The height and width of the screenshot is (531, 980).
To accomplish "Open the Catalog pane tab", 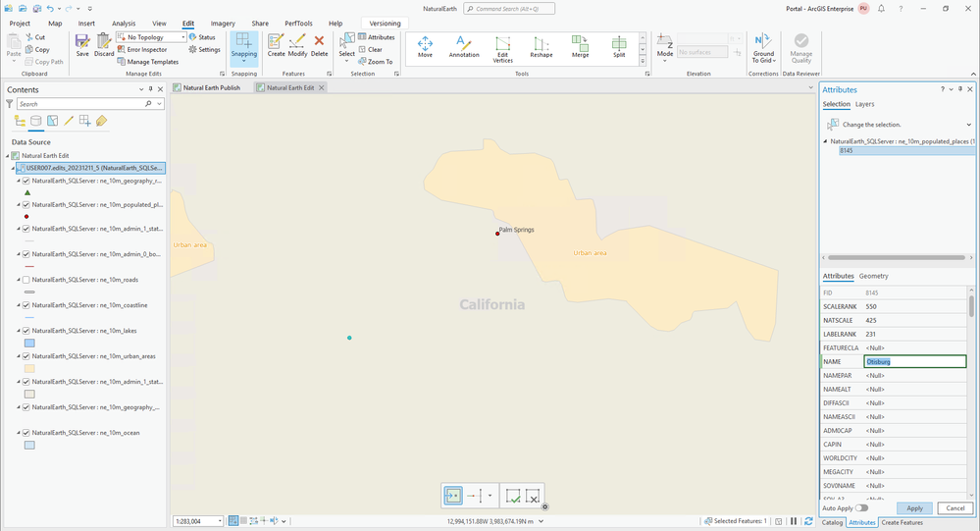I will (x=832, y=523).
